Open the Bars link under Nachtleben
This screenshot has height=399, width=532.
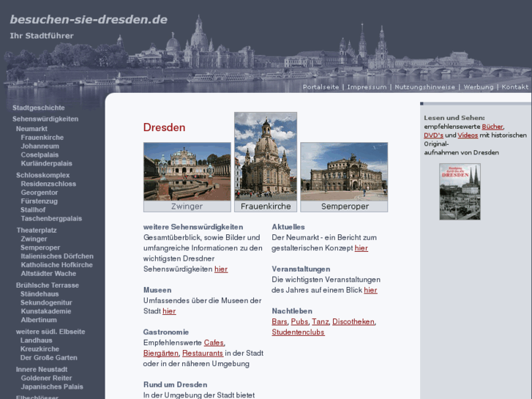280,322
